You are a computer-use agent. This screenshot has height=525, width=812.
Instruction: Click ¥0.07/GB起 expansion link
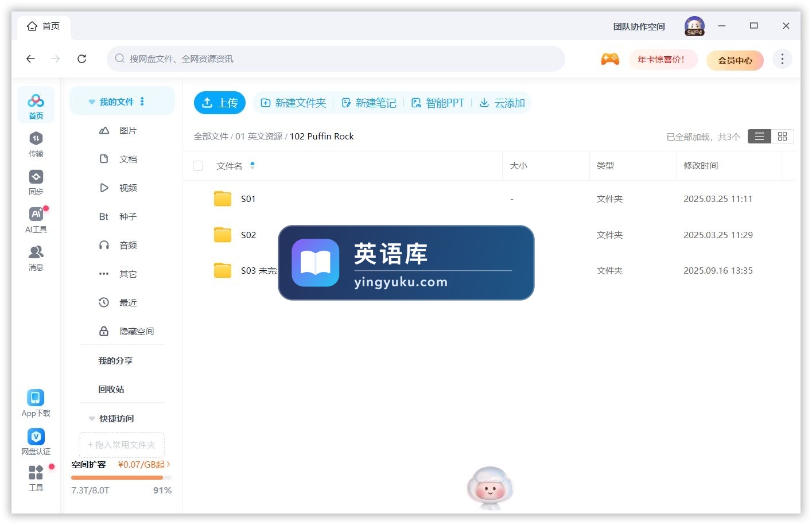[x=144, y=464]
